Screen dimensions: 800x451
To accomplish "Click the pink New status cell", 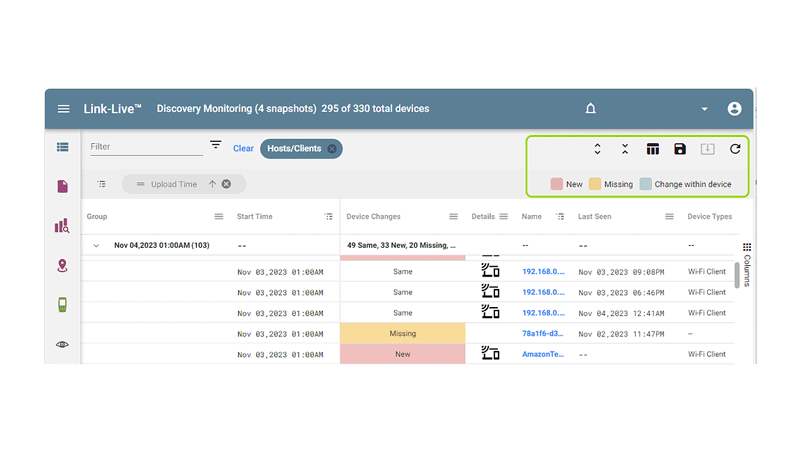I will click(403, 354).
